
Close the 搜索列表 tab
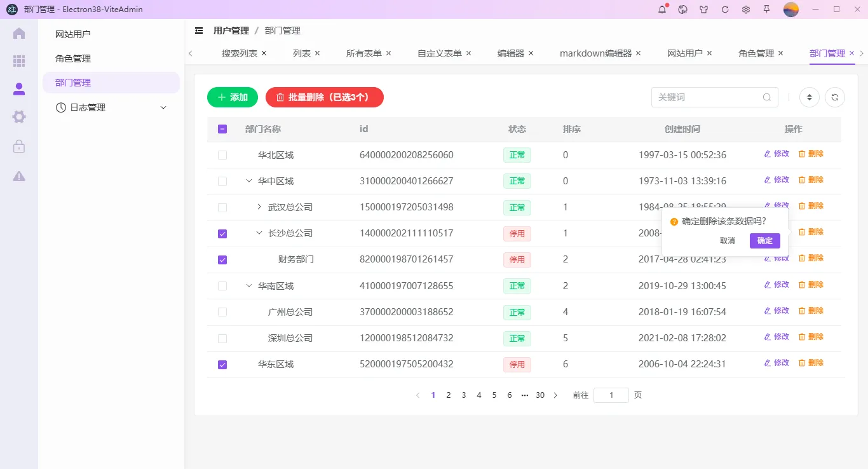tap(264, 53)
